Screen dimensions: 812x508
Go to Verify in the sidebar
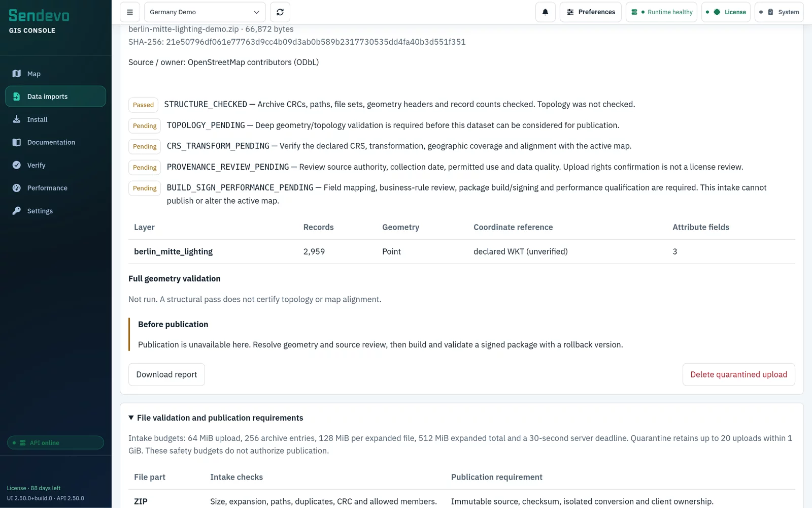(x=55, y=165)
